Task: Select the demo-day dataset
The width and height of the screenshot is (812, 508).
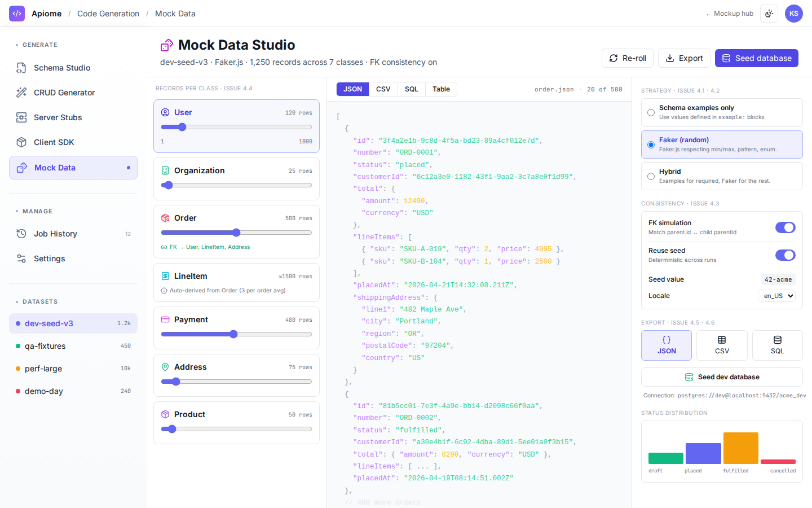Action: [73, 391]
